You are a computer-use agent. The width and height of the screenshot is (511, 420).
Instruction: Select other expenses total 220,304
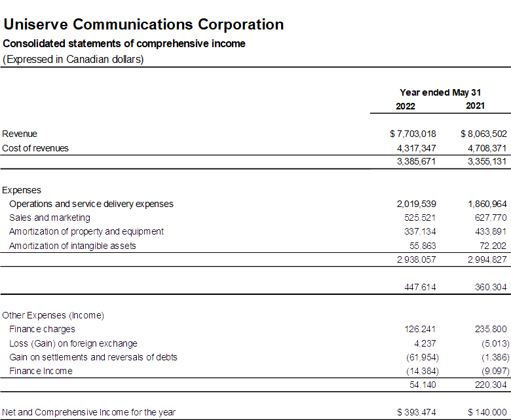(491, 385)
